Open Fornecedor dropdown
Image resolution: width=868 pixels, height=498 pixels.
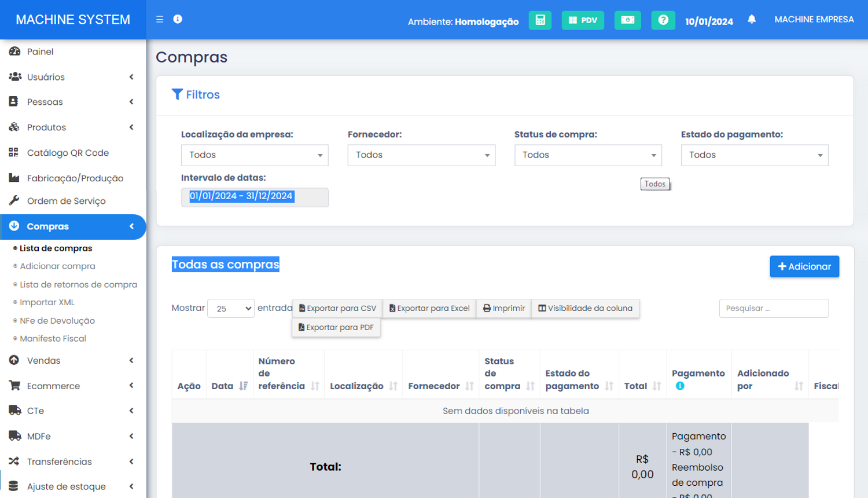tap(421, 155)
